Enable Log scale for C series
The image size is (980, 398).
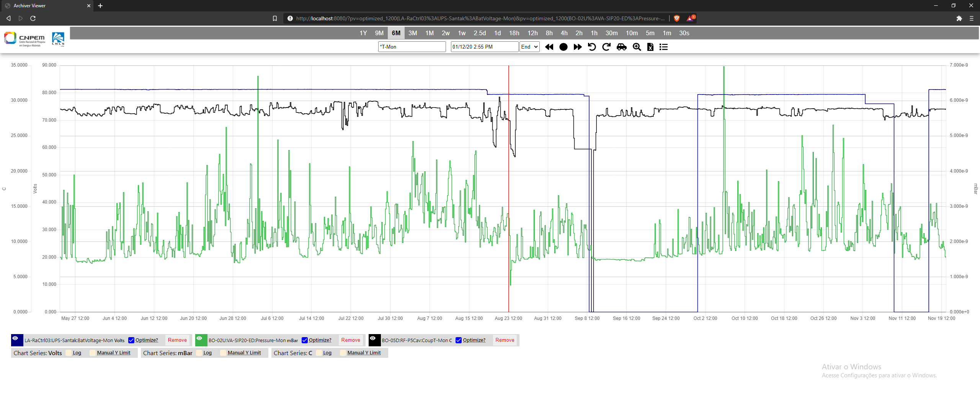[319, 353]
